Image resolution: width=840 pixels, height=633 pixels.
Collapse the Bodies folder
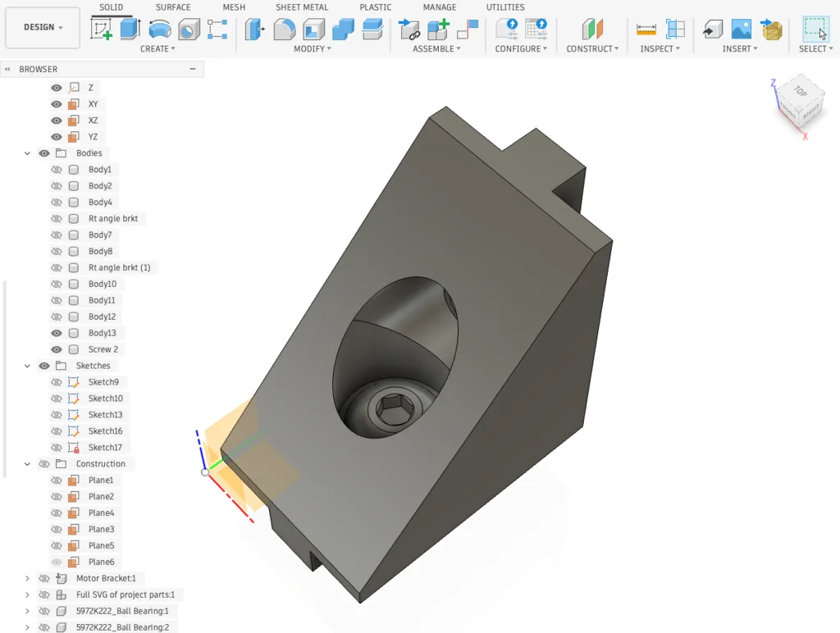[27, 153]
